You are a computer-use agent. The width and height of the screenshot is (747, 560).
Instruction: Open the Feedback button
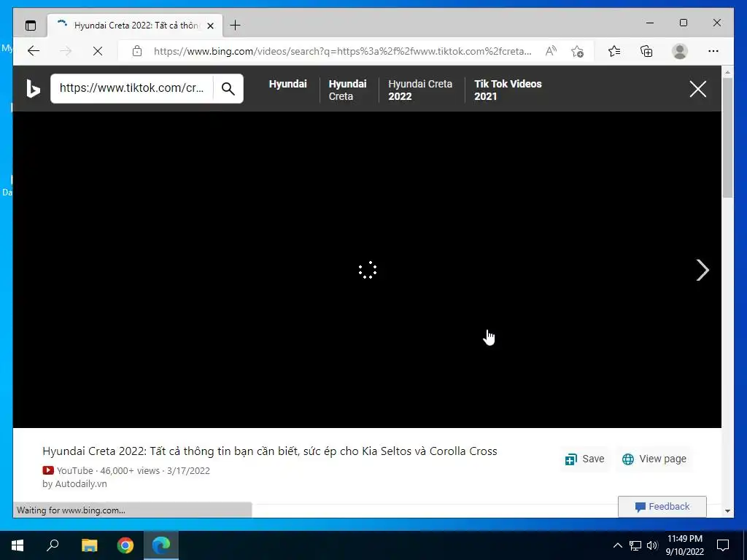point(662,506)
